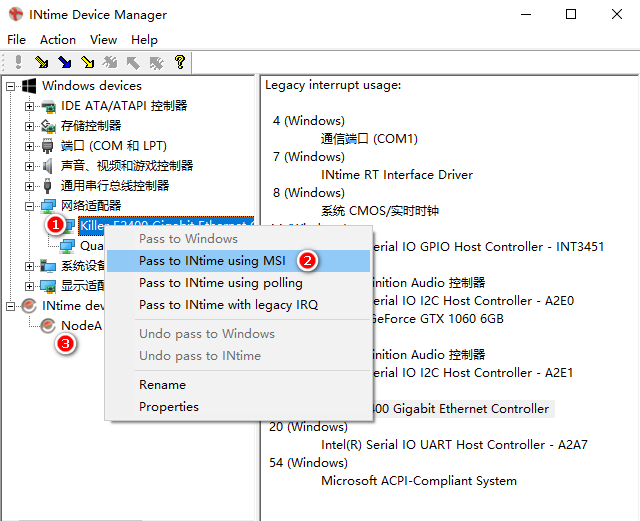Select Intel(R) Serial IO UART Host Controller entry
640x521 pixels.
454,445
